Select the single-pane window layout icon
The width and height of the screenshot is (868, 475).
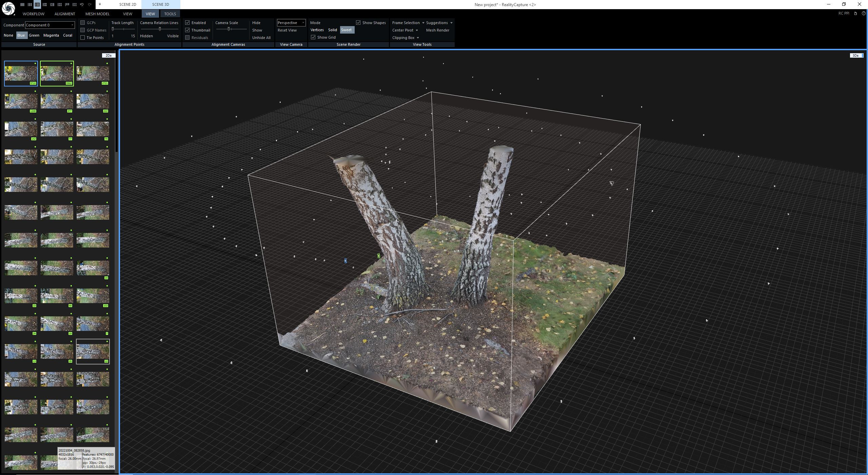tap(22, 5)
